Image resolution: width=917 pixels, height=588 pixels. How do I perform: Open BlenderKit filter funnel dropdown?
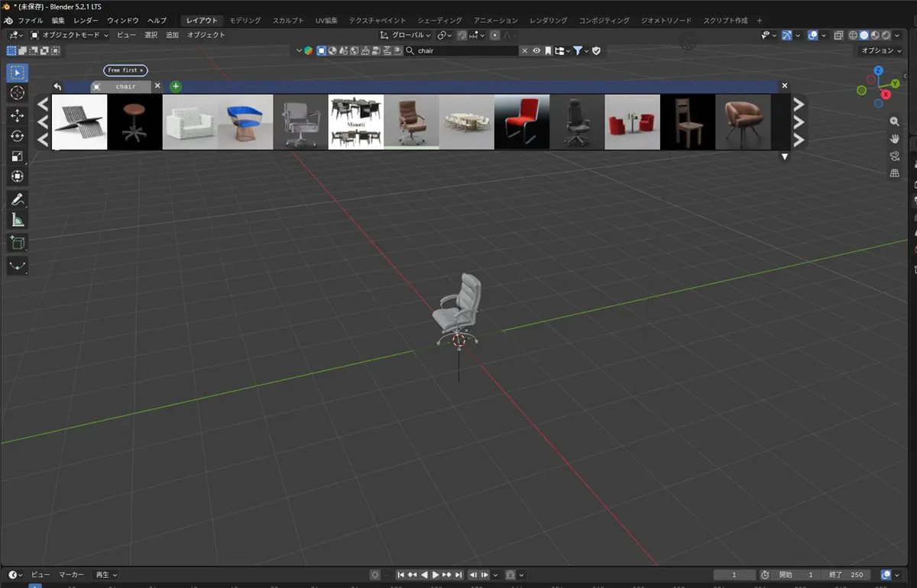(582, 51)
